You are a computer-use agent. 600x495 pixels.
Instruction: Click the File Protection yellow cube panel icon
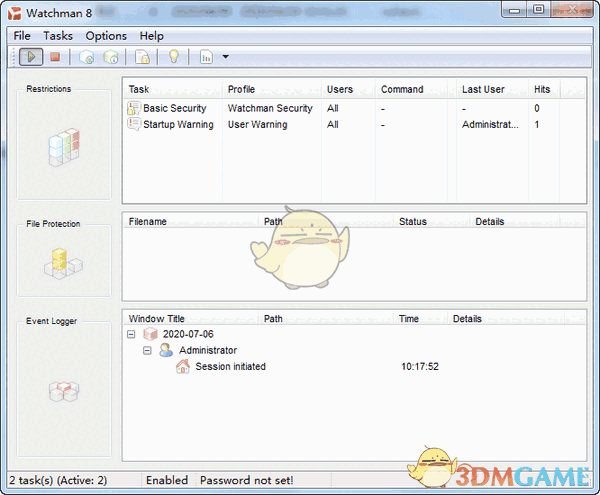63,264
